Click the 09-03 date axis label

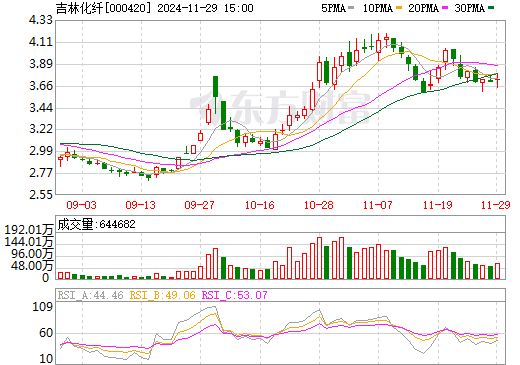(81, 205)
